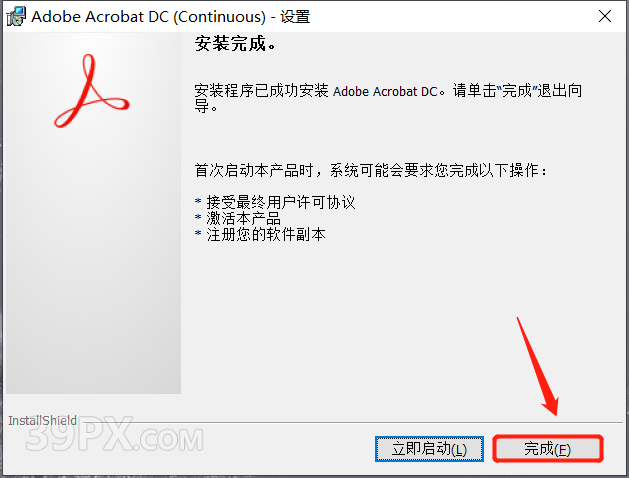Click the 安装程序已成功安装 text
The image size is (629, 478).
pos(262,91)
